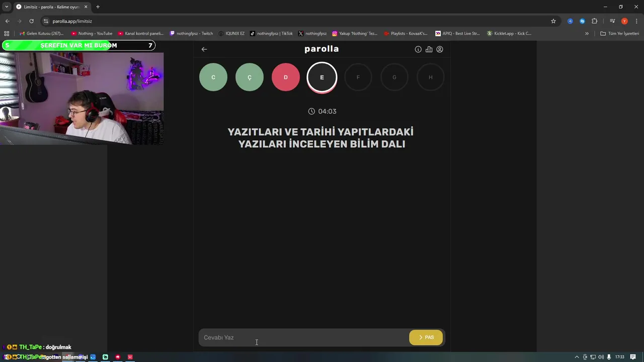Go back with browser back arrow

[x=7, y=21]
